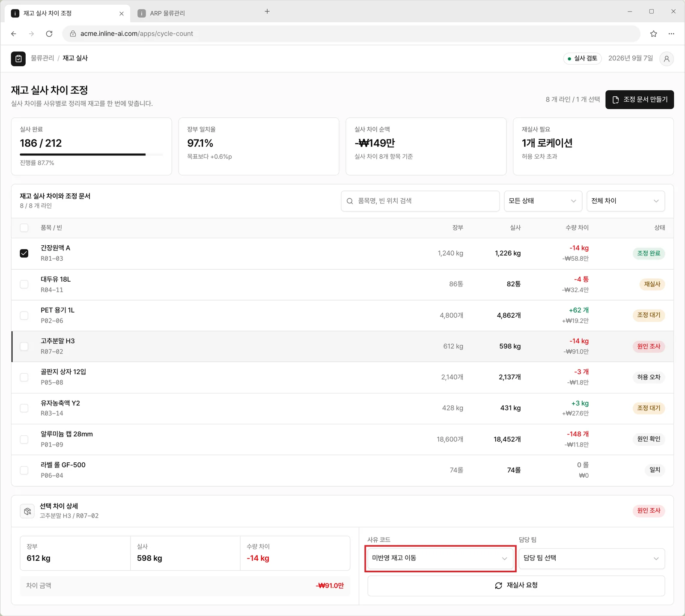
Task: Click the 재실사 status badge on 대두유 18L
Action: (x=652, y=284)
